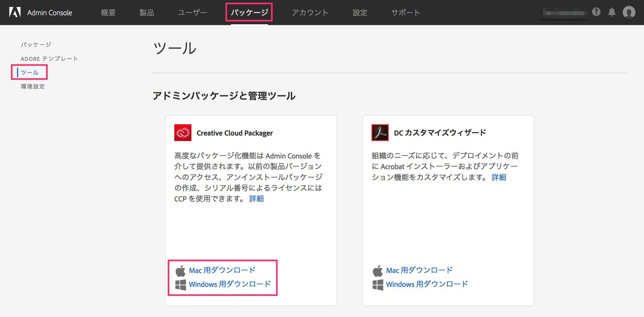Click Apple icon under DC カスタマイズウィザード
Screen dimensions: 644x317
(378, 271)
